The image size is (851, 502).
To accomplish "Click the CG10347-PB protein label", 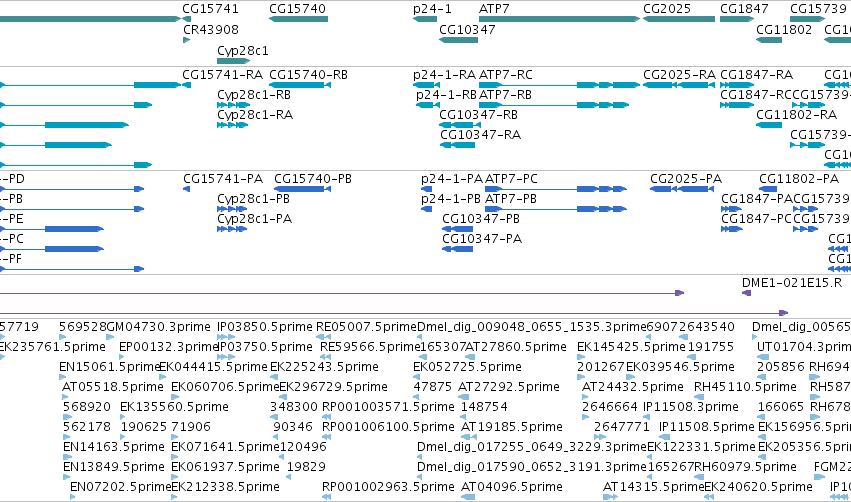I will (x=481, y=219).
